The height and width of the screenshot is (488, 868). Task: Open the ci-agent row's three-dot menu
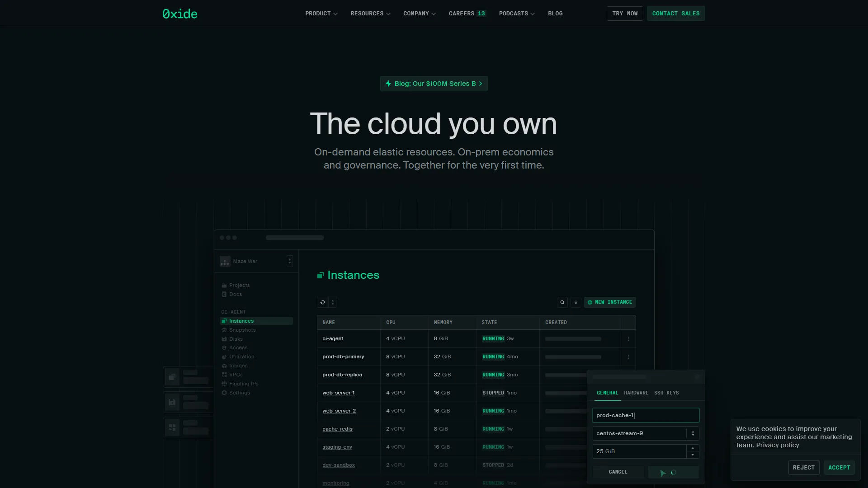pyautogui.click(x=628, y=339)
